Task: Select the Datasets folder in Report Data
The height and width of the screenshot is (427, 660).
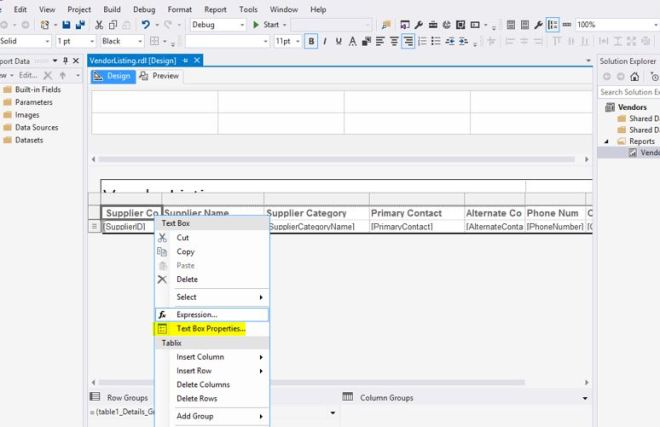Action: point(29,139)
